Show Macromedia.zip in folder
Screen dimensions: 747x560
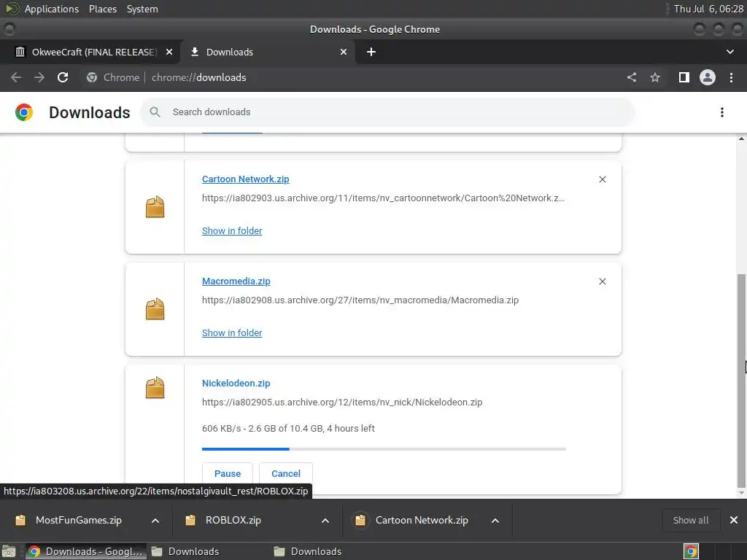[x=232, y=332]
